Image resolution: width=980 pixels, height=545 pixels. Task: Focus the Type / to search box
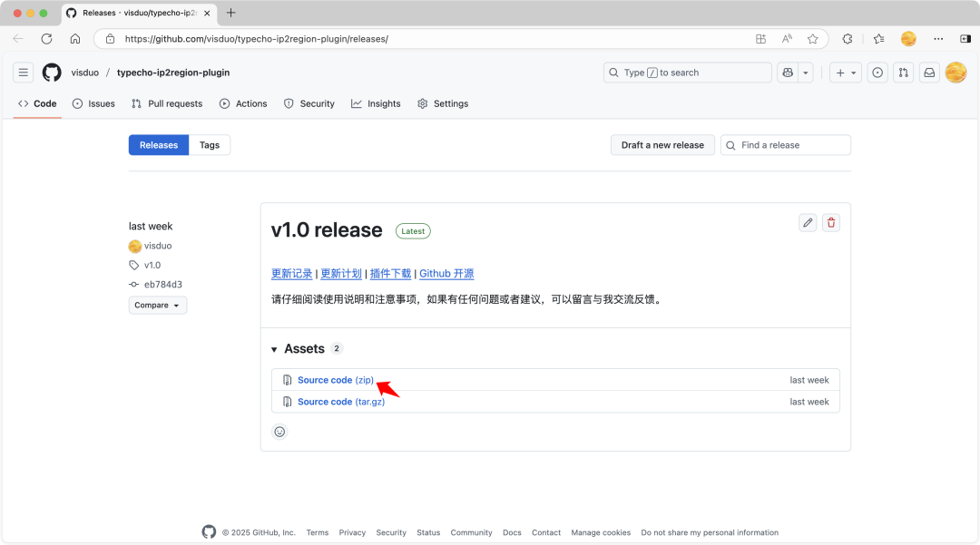tap(688, 73)
